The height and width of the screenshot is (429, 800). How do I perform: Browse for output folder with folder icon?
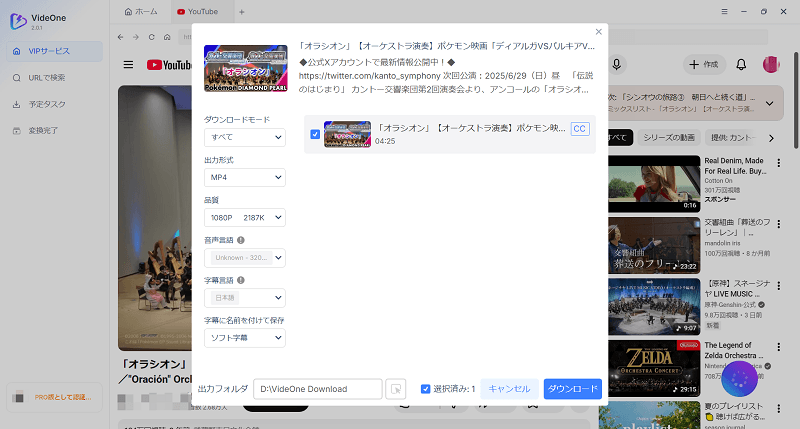(x=395, y=389)
